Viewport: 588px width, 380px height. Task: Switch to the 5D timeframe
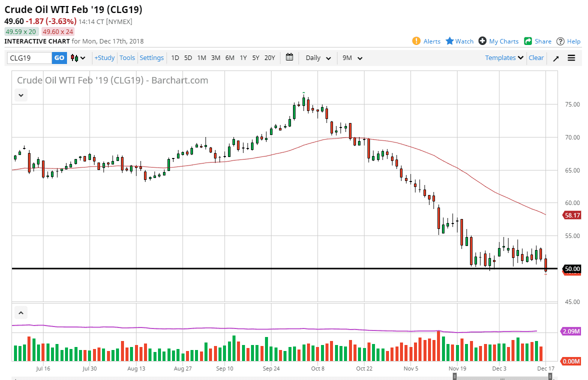tap(188, 57)
